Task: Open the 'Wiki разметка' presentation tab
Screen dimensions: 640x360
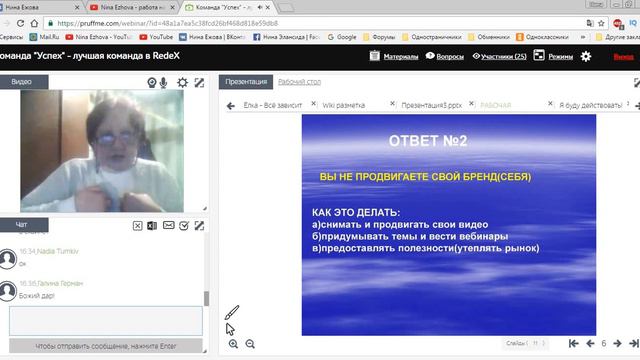Action: click(344, 105)
